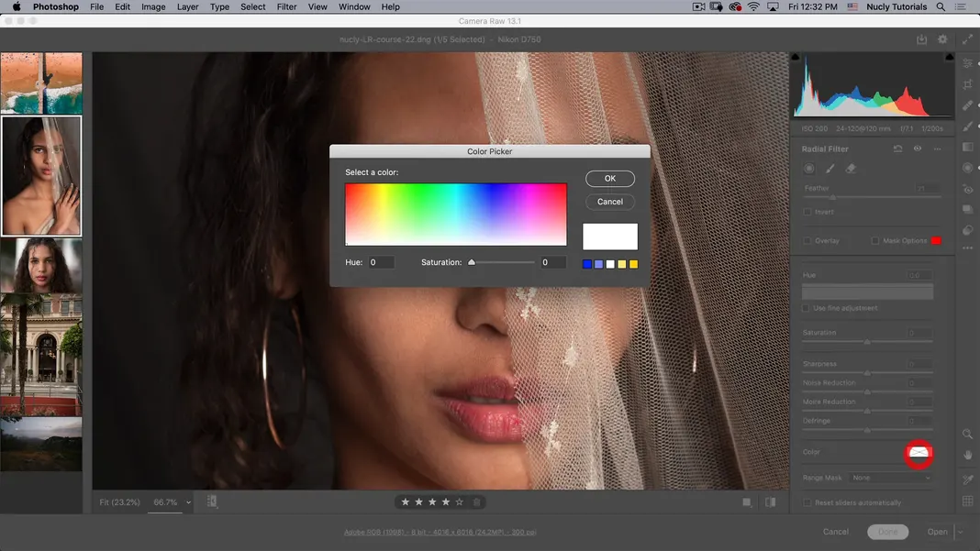Enable the Mask Options checkbox
The width and height of the screenshot is (980, 551).
click(x=875, y=240)
